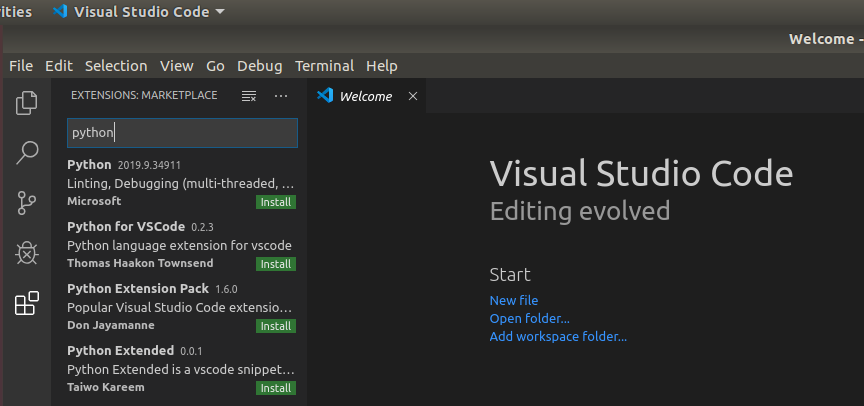Open the Debug menu
The height and width of the screenshot is (406, 864).
point(260,66)
